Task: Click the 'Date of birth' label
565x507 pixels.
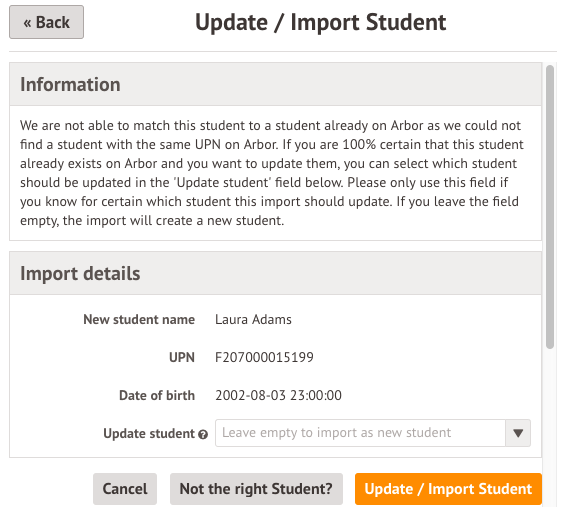Action: [157, 395]
